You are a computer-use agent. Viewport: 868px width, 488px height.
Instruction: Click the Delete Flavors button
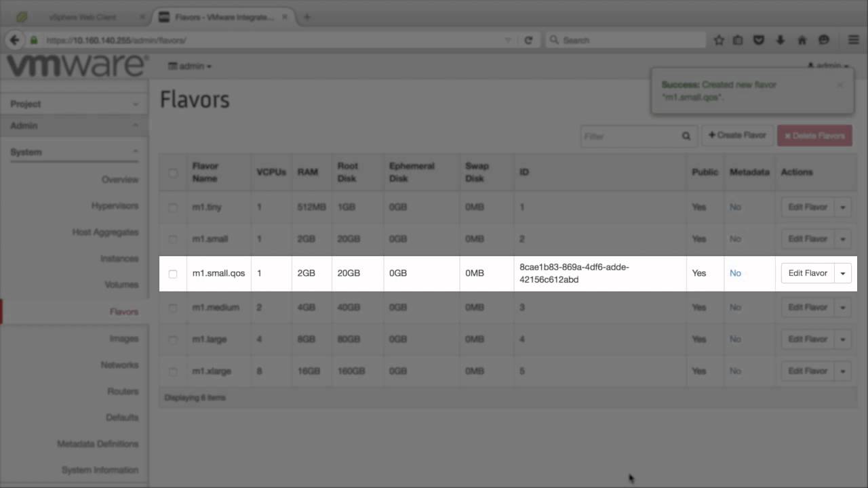[x=814, y=136]
